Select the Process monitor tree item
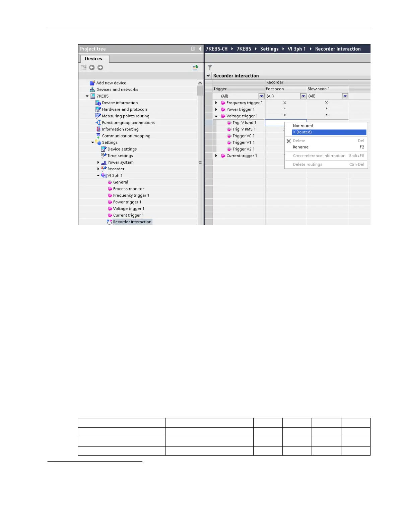399x532 pixels. (x=128, y=189)
